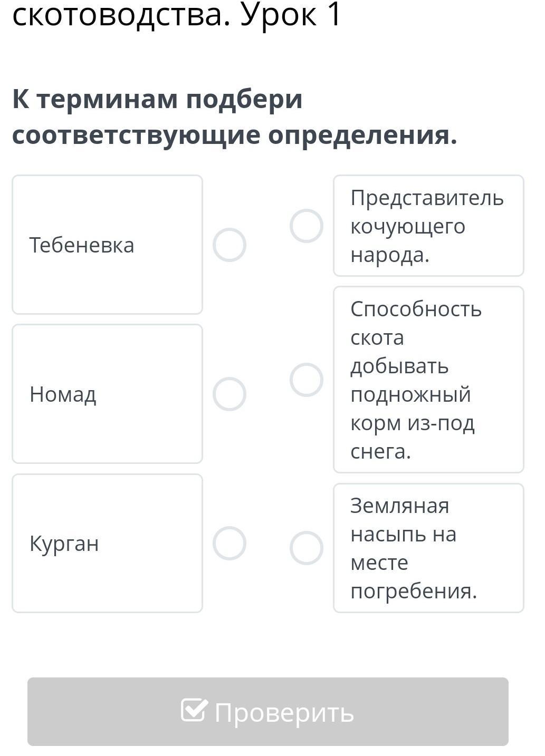Image resolution: width=545 pixels, height=756 pixels.
Task: Choose the 'Способность скота добывать подножный корм' card
Action: pyautogui.click(x=428, y=380)
